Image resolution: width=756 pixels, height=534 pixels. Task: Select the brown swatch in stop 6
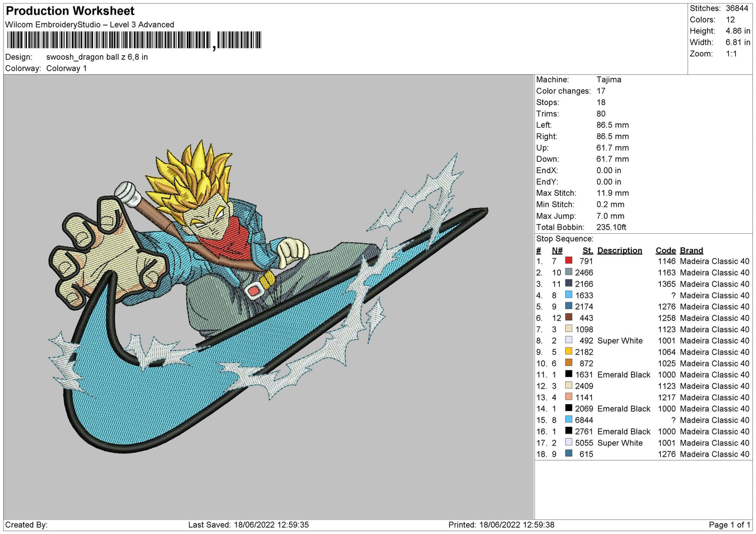tap(569, 317)
